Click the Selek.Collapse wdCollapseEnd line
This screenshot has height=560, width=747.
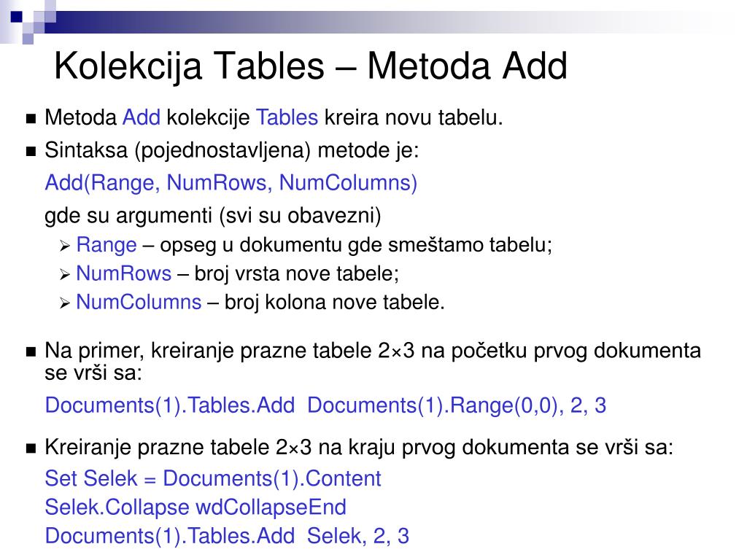196,507
